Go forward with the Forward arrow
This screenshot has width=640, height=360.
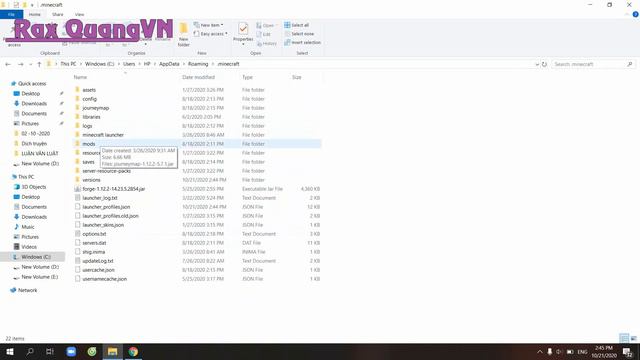pyautogui.click(x=20, y=64)
